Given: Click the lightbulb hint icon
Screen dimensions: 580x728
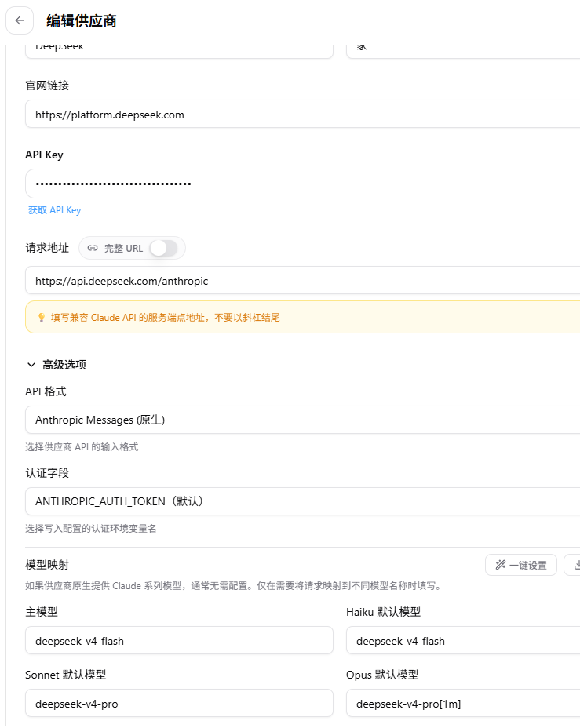Looking at the screenshot, I should (x=42, y=317).
